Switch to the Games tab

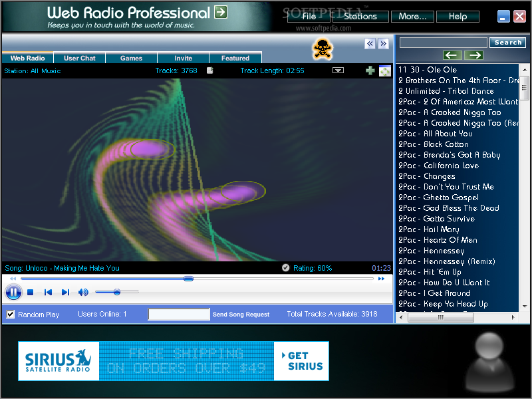click(131, 58)
